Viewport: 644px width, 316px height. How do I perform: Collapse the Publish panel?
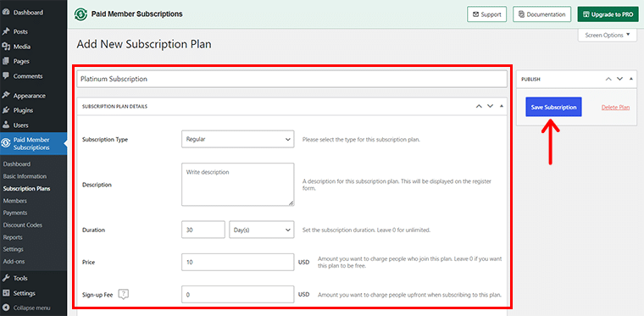pyautogui.click(x=630, y=79)
